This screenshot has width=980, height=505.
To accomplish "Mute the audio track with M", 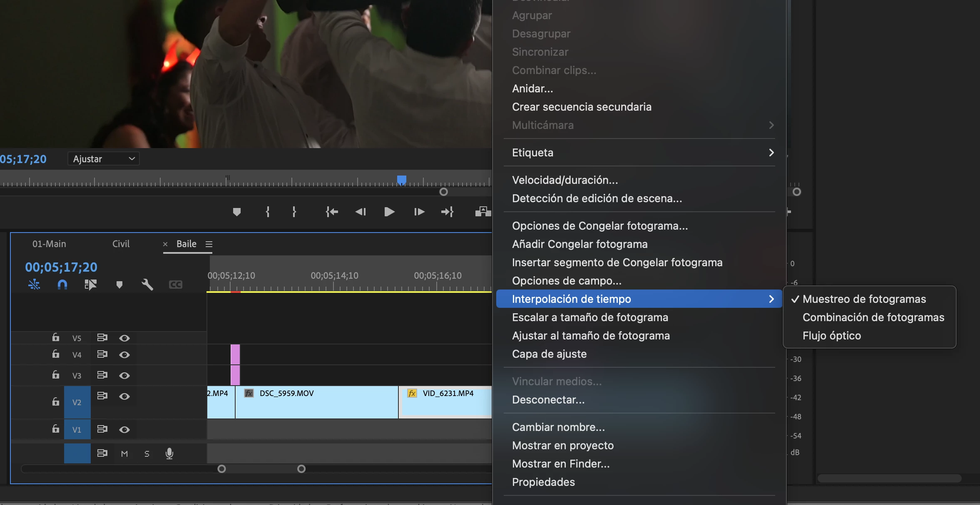I will (x=124, y=454).
